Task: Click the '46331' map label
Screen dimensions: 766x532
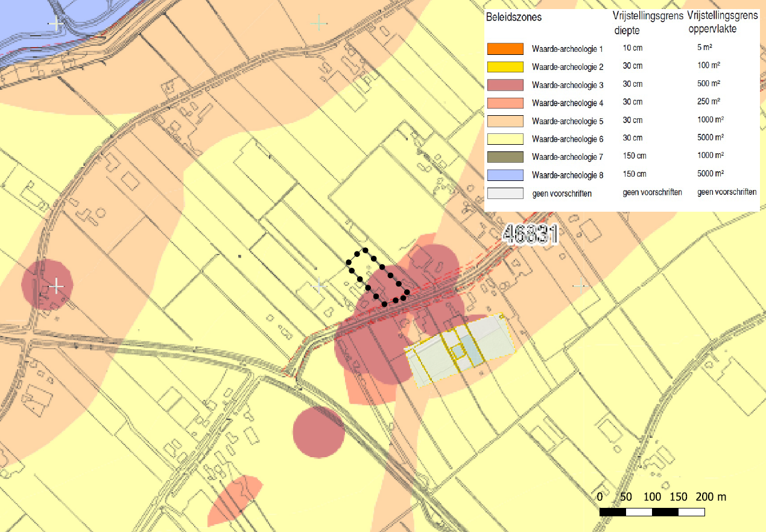Action: click(x=529, y=235)
